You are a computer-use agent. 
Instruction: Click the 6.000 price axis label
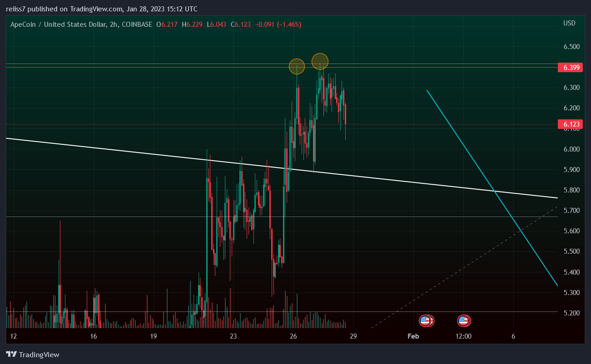pos(571,149)
